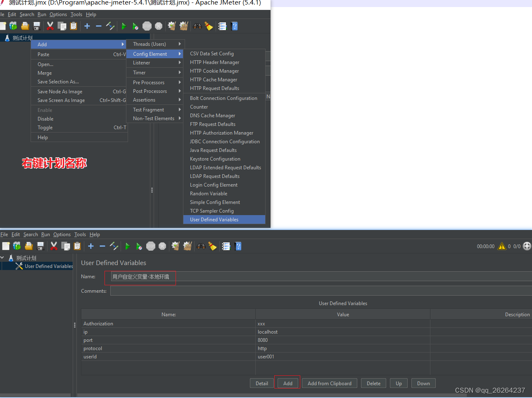The image size is (532, 398).
Task: Choose JDBC Connection Configuration menu entry
Action: pyautogui.click(x=224, y=142)
